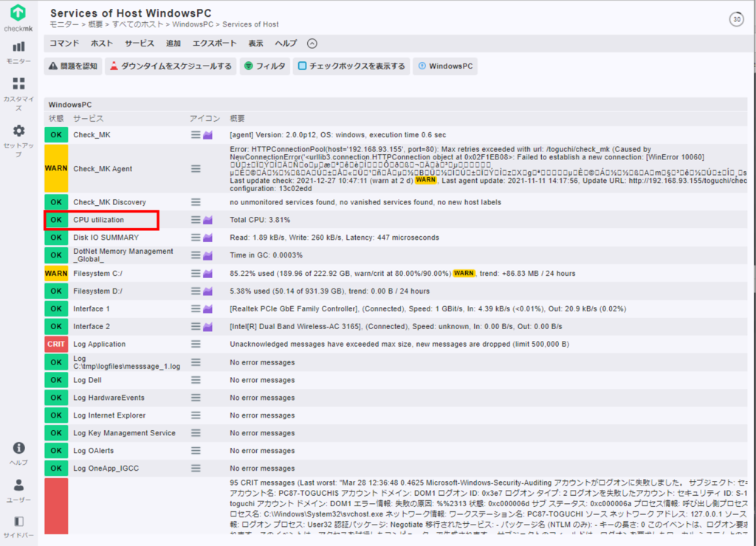Show graph for Interface 1

[207, 308]
